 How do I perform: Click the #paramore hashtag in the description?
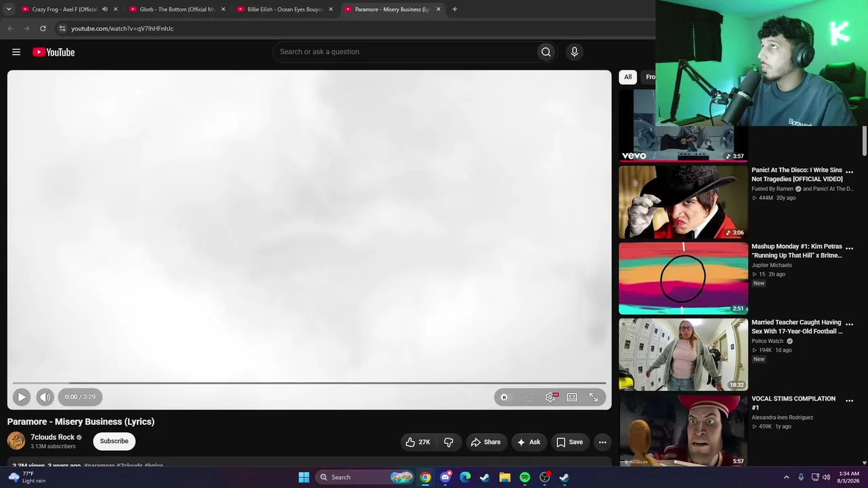coord(100,466)
